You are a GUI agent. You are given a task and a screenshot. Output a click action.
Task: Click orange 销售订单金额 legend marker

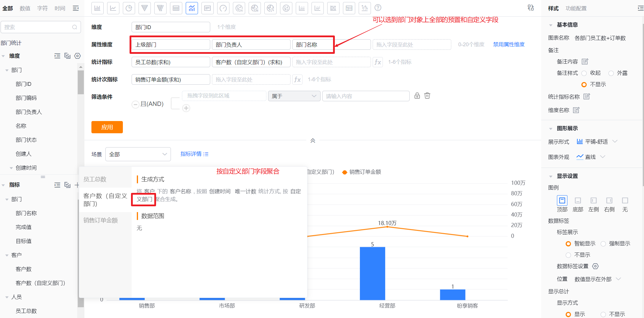pyautogui.click(x=344, y=172)
